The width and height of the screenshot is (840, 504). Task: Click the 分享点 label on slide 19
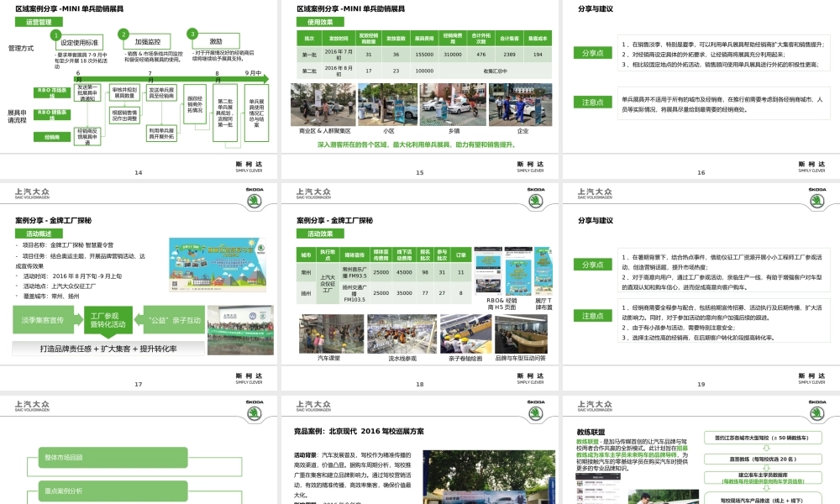592,265
